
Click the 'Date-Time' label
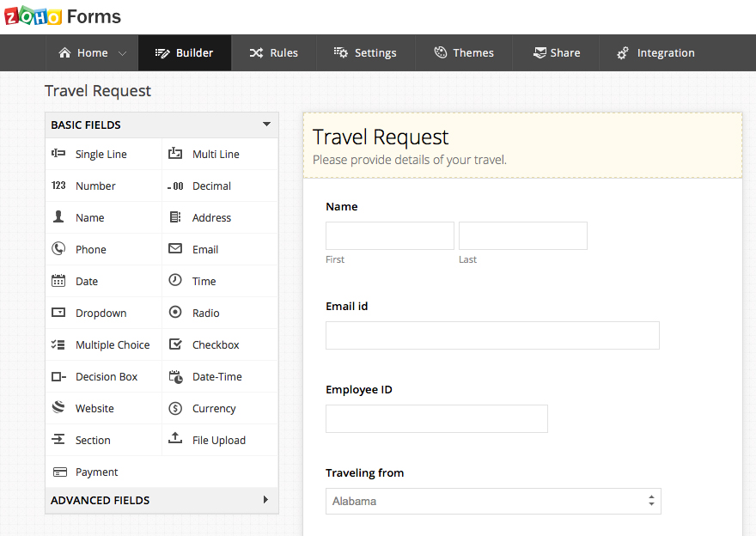tap(217, 377)
